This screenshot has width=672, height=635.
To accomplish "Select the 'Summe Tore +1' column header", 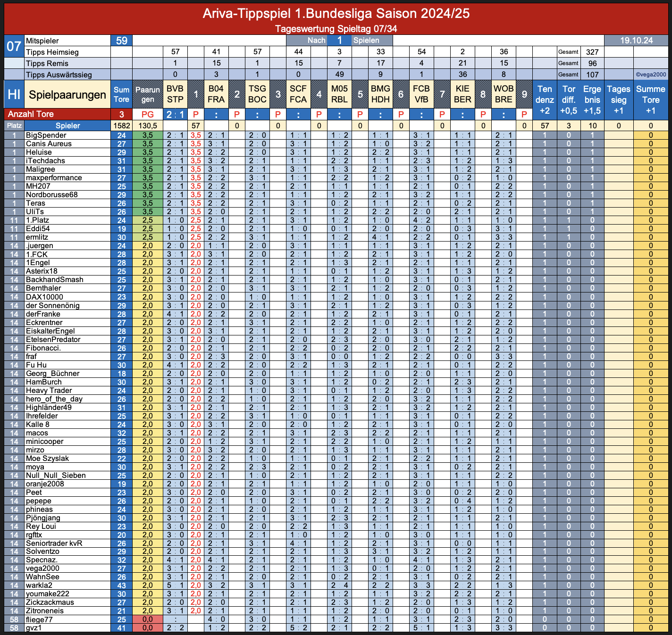I will click(x=651, y=100).
